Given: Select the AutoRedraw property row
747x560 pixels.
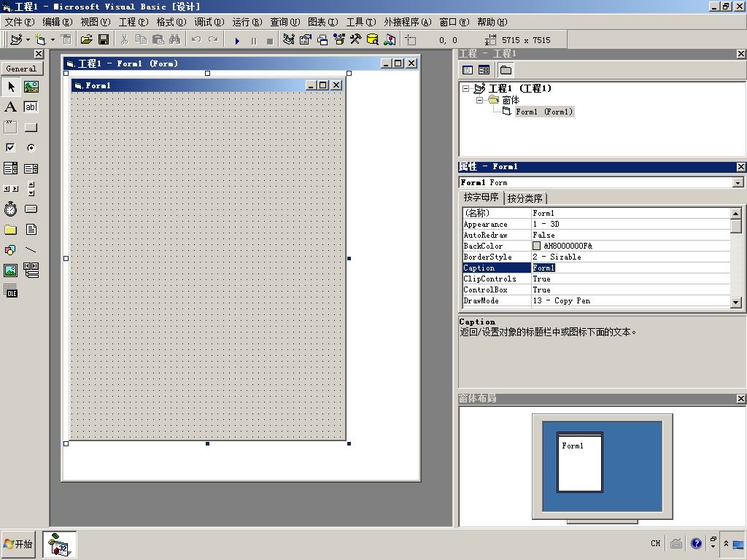Looking at the screenshot, I should [597, 235].
